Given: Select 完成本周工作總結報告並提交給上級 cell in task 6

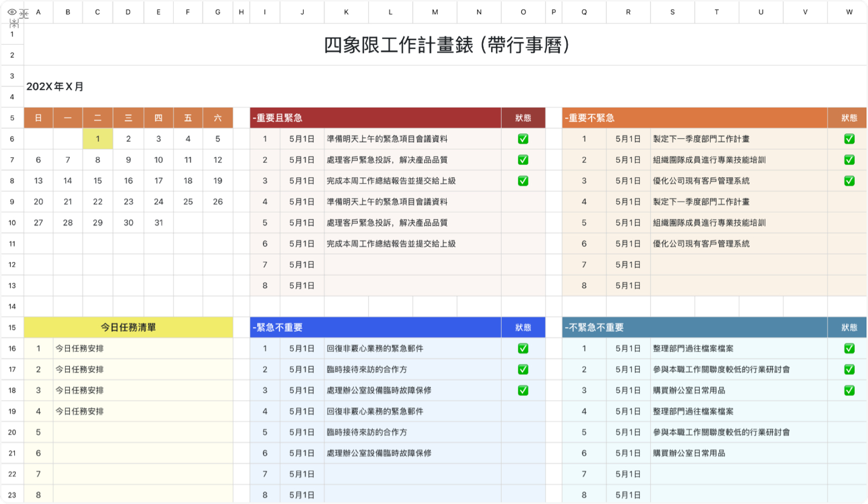Looking at the screenshot, I should coord(412,244).
